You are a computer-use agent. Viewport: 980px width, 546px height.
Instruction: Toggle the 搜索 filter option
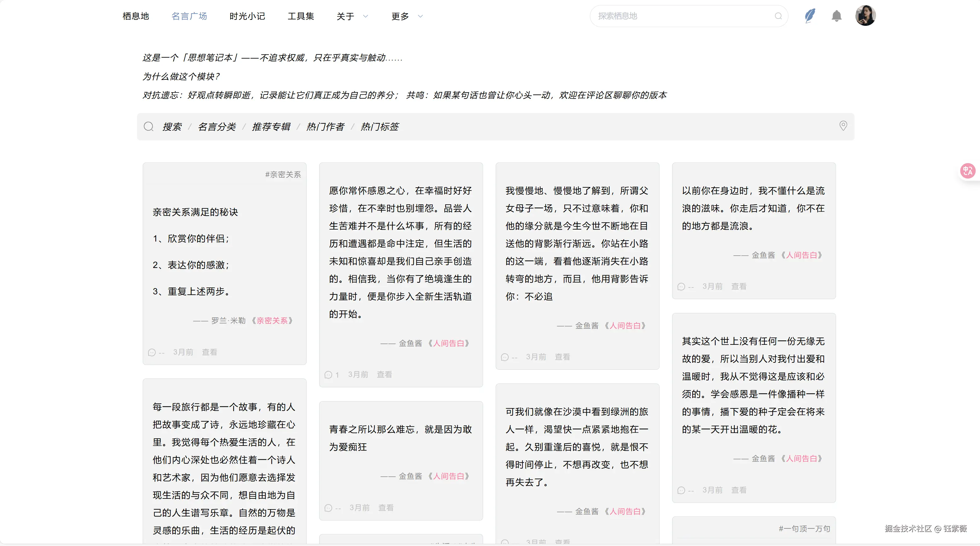coord(172,126)
